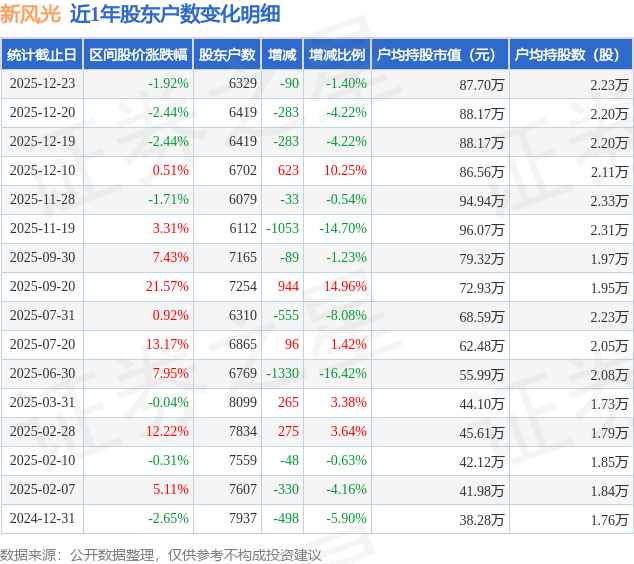The width and height of the screenshot is (634, 564).
Task: Click the date cell 2025-09-30
Action: [42, 258]
